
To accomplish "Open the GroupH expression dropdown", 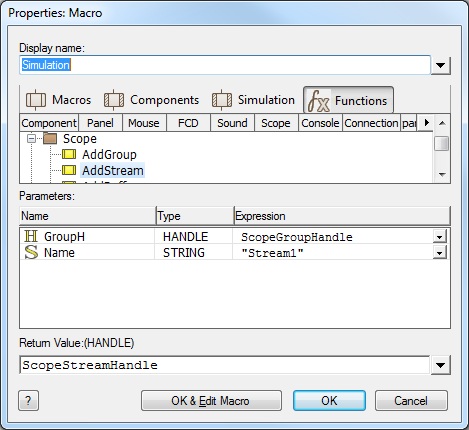I will (440, 237).
